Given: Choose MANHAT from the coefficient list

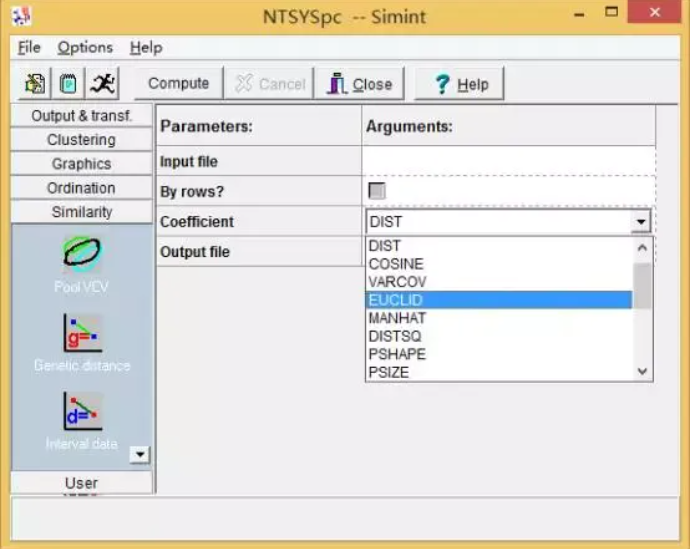Looking at the screenshot, I should [x=499, y=318].
